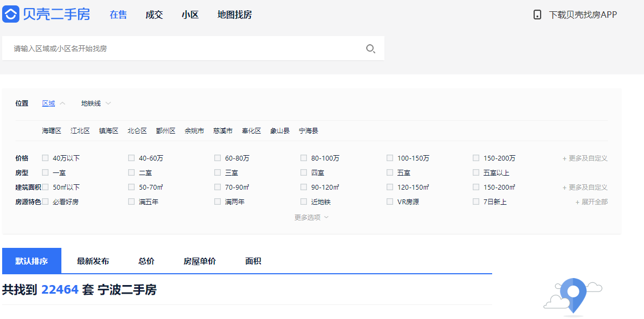Go to the 小区 navigation tab
Image resolution: width=644 pixels, height=319 pixels.
point(190,15)
